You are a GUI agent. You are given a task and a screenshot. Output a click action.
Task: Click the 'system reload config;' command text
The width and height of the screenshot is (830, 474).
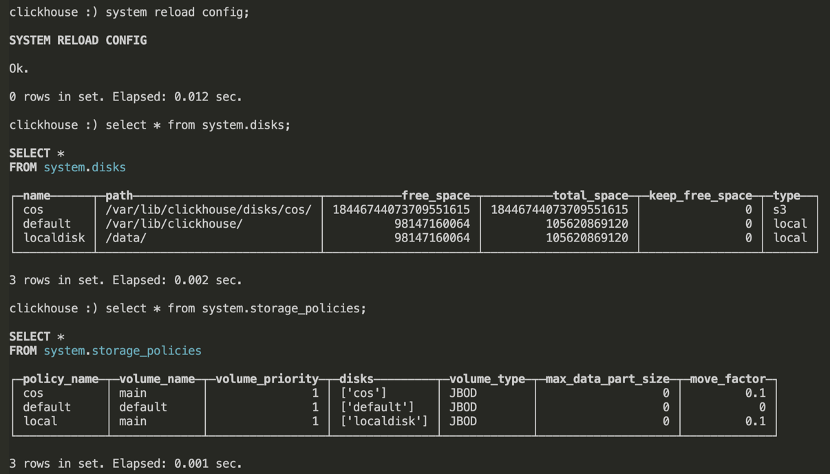click(177, 12)
